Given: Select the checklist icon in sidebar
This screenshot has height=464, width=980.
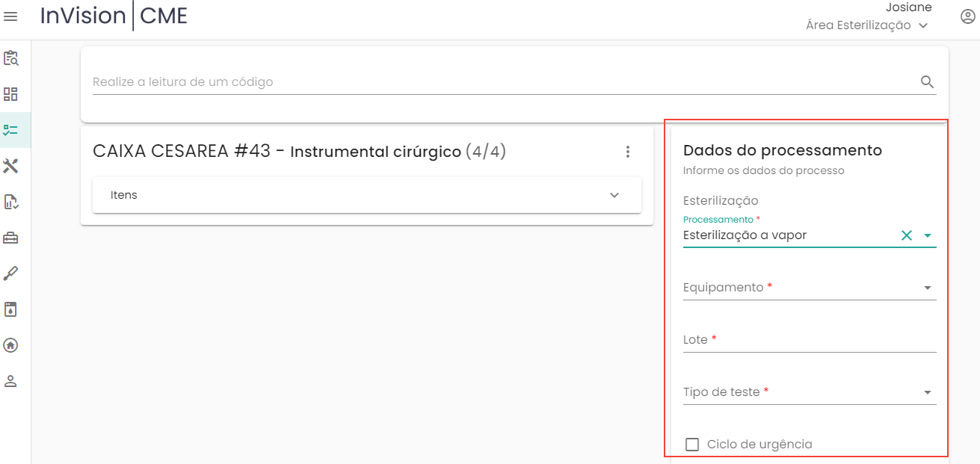Looking at the screenshot, I should [x=10, y=130].
